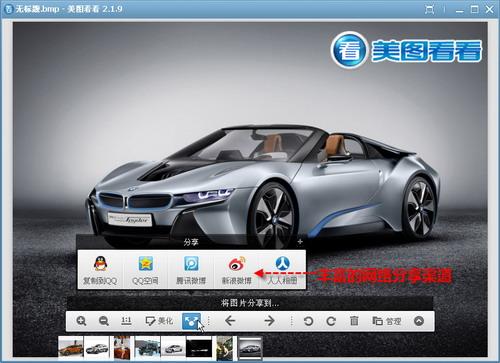Share image to 腾讯微博

pyautogui.click(x=191, y=269)
